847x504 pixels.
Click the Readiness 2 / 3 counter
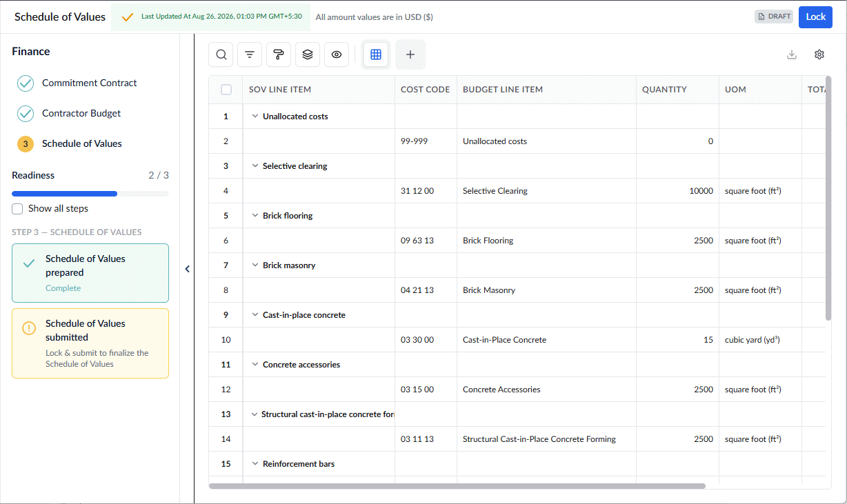pyautogui.click(x=159, y=175)
